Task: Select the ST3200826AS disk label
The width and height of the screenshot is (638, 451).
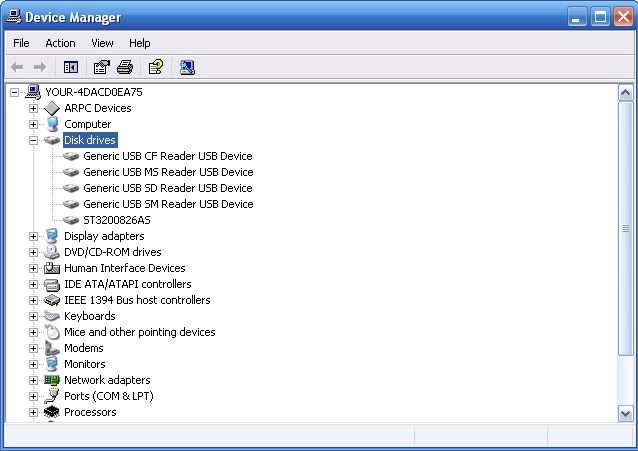Action: click(117, 220)
